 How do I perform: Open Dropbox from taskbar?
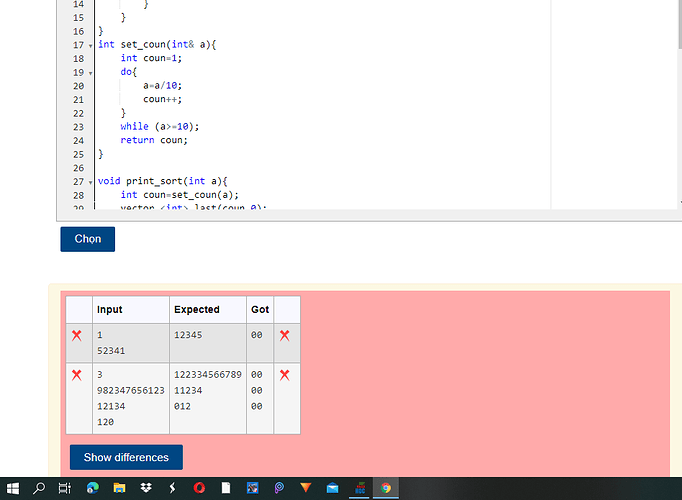[146, 488]
